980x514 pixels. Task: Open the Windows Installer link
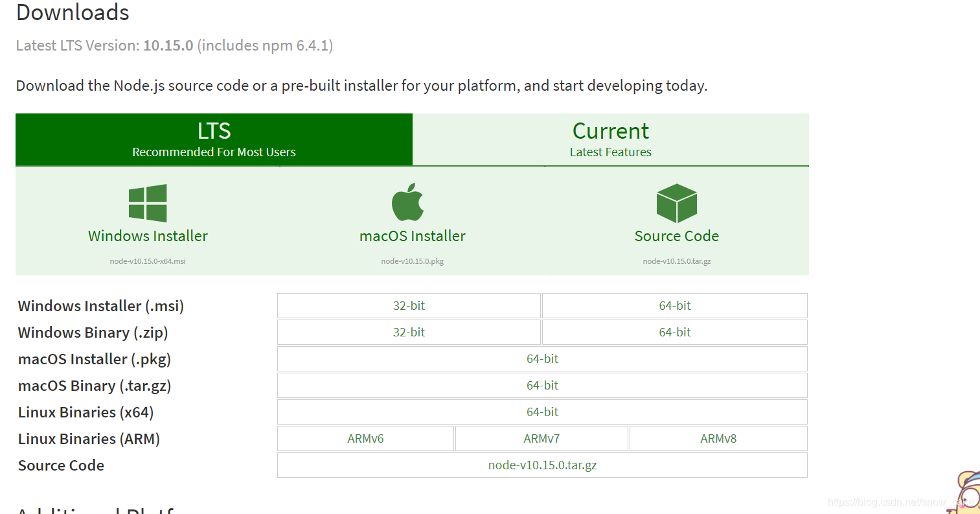[x=148, y=236]
